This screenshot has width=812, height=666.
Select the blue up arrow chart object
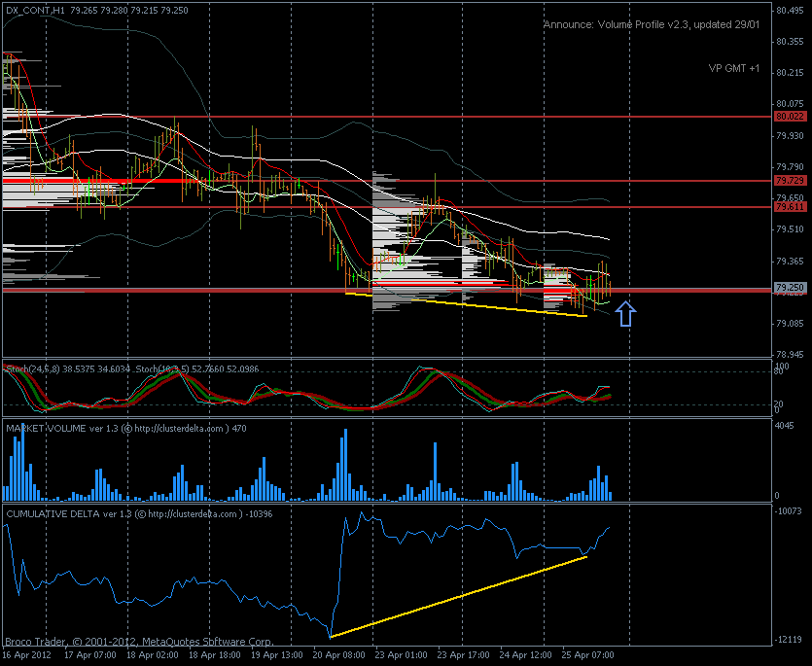pyautogui.click(x=625, y=314)
